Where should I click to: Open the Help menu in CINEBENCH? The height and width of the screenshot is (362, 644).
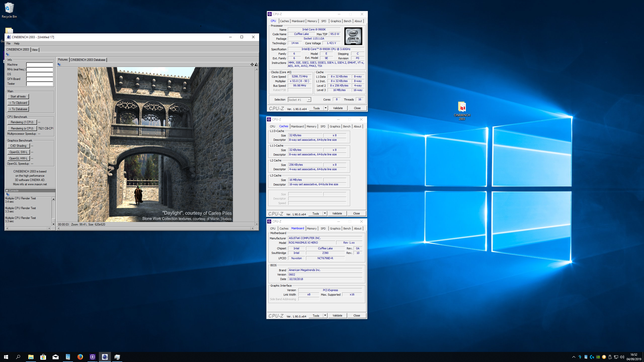(x=17, y=43)
